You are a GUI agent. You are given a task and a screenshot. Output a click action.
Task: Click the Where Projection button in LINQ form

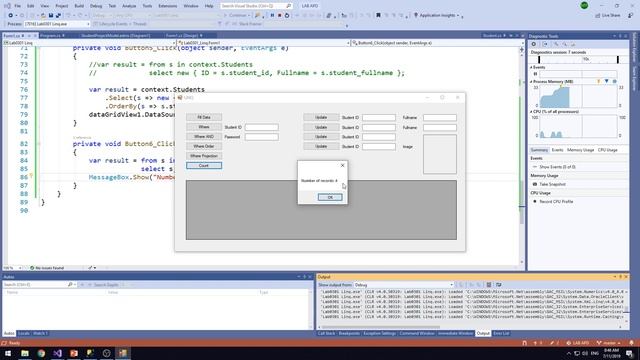tap(204, 156)
